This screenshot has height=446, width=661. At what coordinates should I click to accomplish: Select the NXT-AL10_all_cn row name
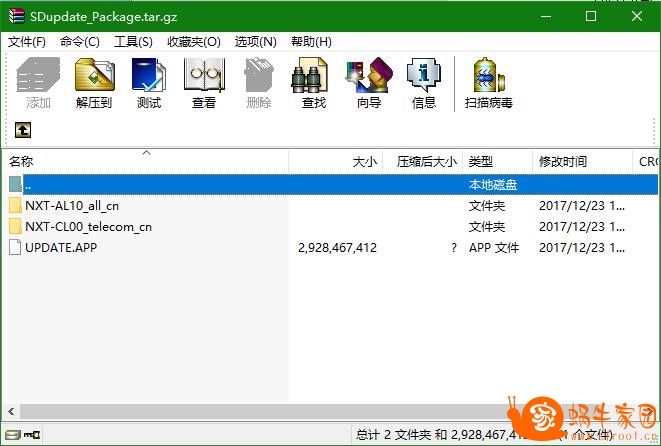[x=72, y=206]
